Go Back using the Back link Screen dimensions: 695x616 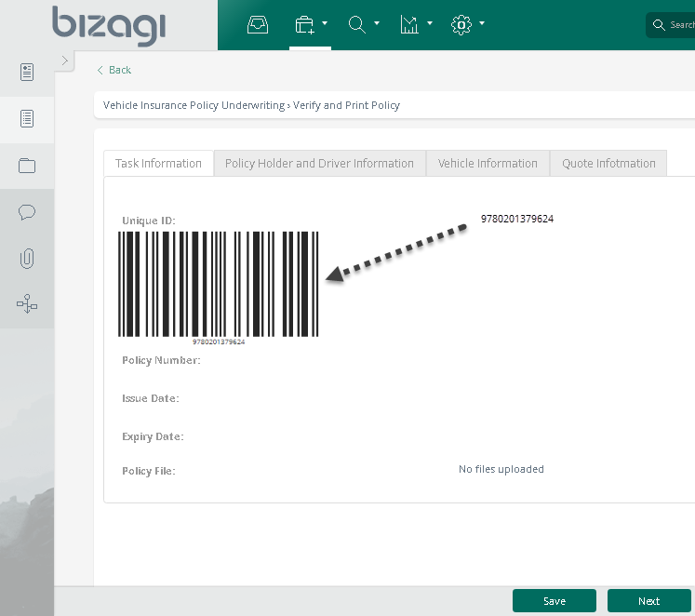[x=114, y=70]
